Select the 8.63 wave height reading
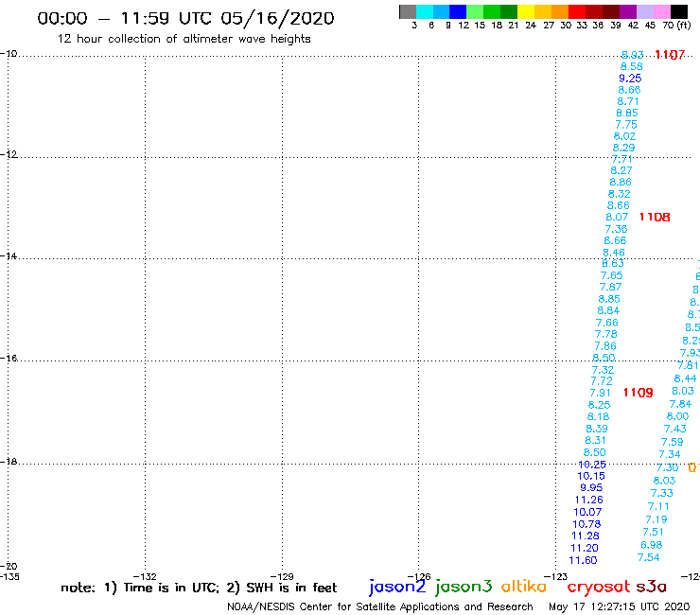Image resolution: width=700 pixels, height=615 pixels. [613, 264]
